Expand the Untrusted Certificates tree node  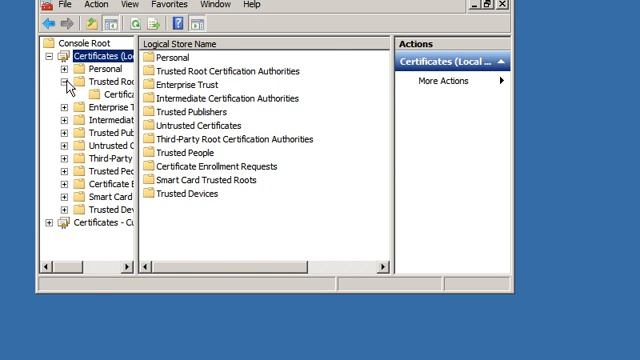pyautogui.click(x=64, y=146)
